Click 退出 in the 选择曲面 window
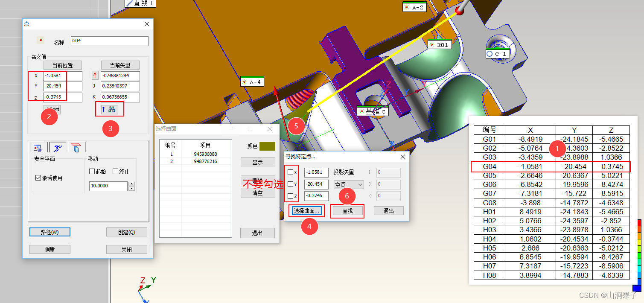 click(x=257, y=233)
